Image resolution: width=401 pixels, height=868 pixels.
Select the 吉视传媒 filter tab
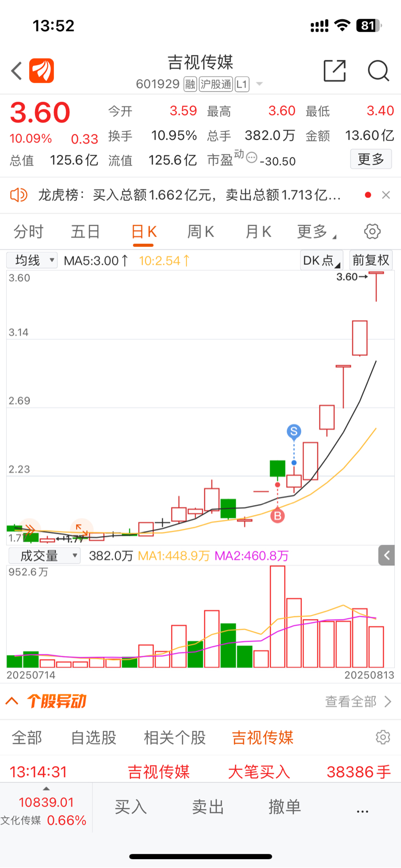[263, 738]
